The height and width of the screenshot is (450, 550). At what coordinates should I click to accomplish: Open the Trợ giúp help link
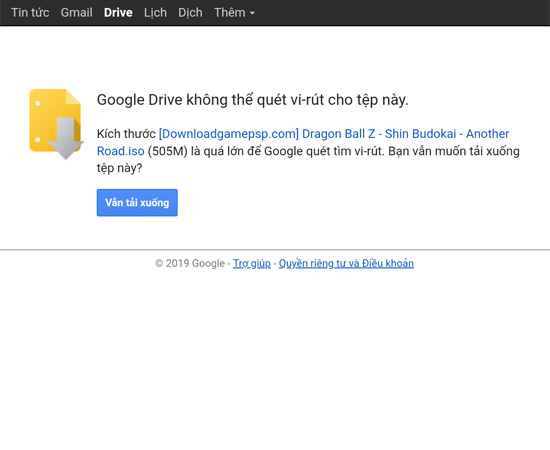coord(252,263)
